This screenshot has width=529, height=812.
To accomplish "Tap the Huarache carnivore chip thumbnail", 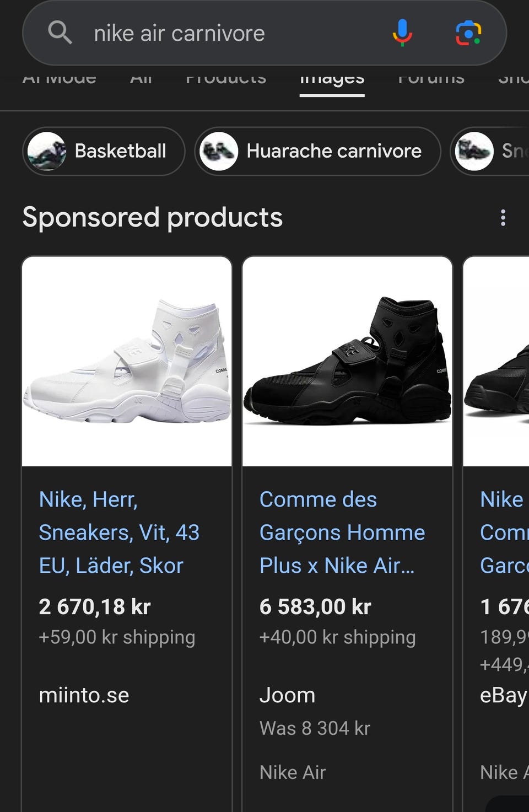I will 219,151.
